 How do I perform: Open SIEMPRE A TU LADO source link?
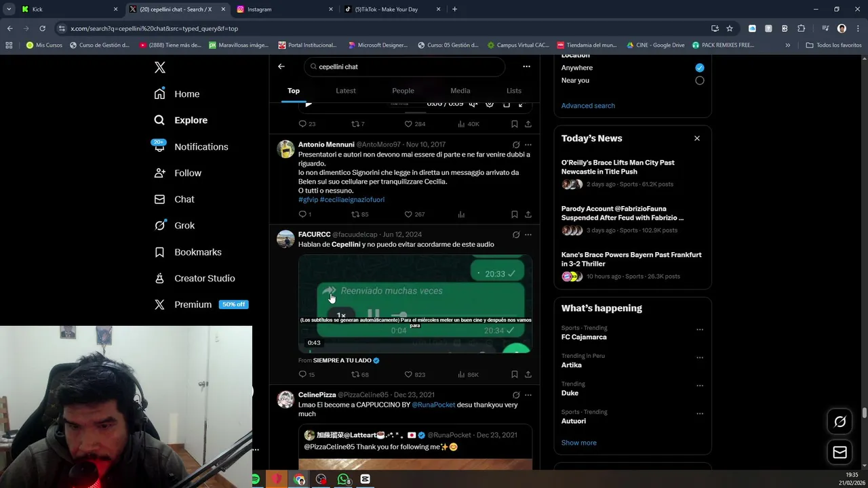pyautogui.click(x=346, y=361)
